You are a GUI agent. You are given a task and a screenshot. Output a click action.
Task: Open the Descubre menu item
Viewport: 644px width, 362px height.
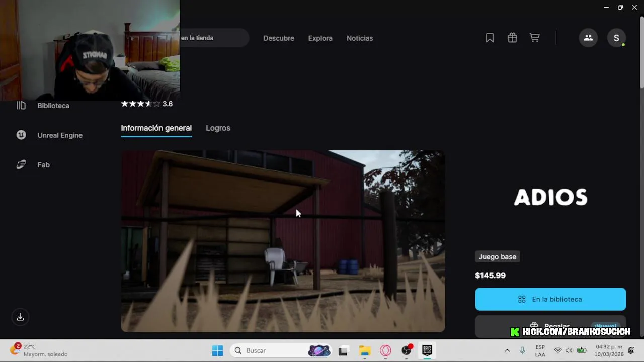[279, 38]
